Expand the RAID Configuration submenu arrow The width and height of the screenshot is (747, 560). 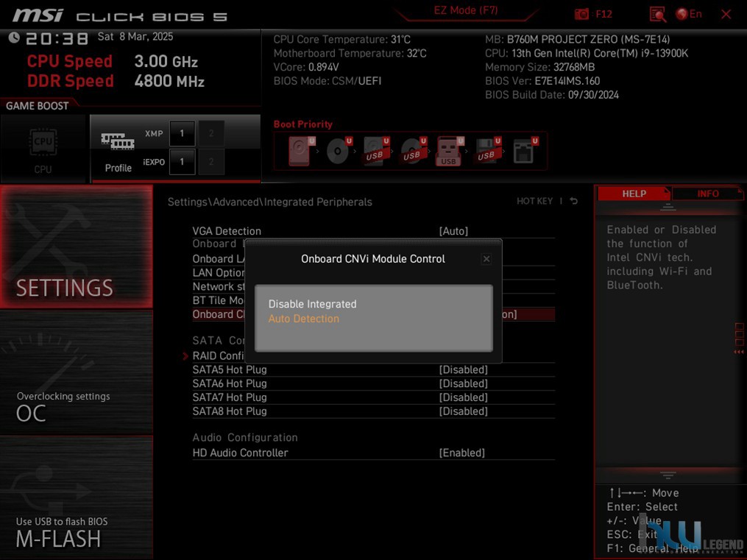pos(185,355)
